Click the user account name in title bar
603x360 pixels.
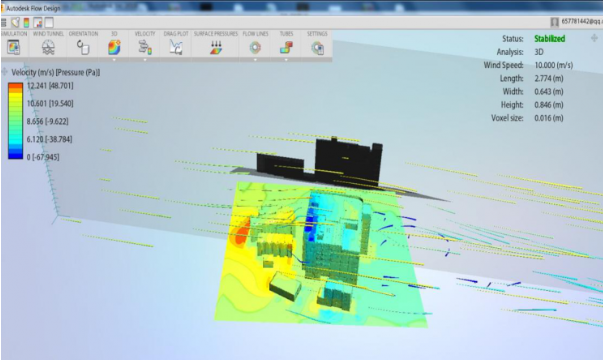581,22
